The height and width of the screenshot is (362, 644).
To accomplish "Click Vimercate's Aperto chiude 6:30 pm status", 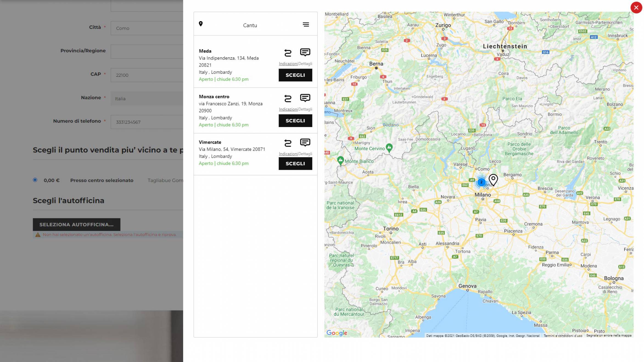I will pos(224,163).
